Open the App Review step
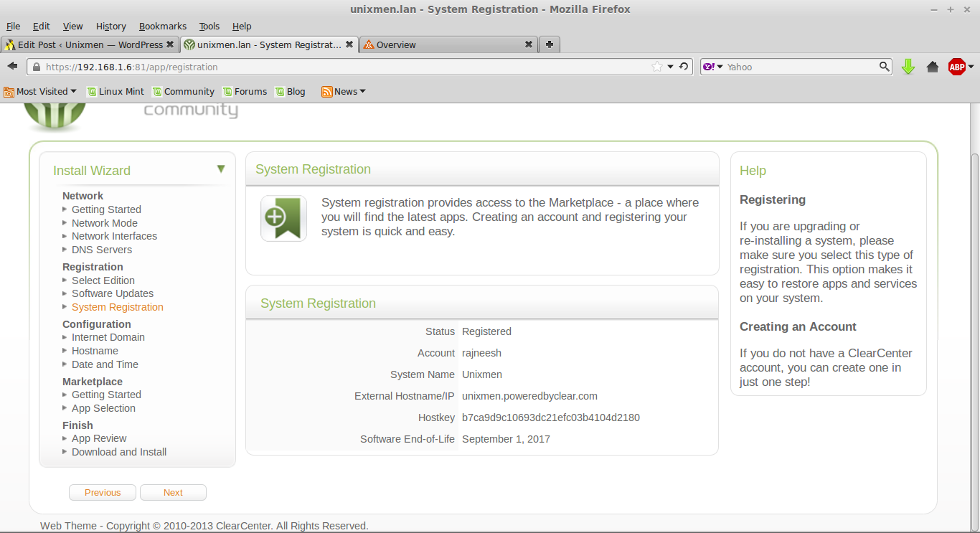 click(x=99, y=438)
